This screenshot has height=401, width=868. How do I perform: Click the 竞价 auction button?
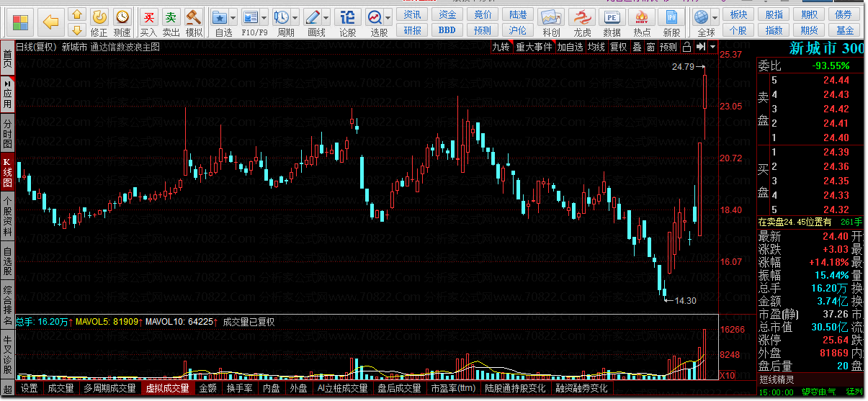pyautogui.click(x=483, y=14)
